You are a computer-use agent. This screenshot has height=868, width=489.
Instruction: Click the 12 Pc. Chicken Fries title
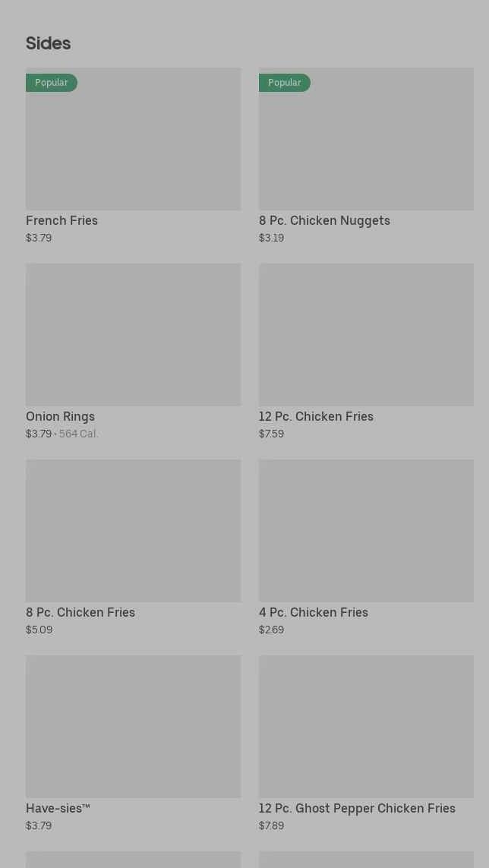tap(316, 416)
